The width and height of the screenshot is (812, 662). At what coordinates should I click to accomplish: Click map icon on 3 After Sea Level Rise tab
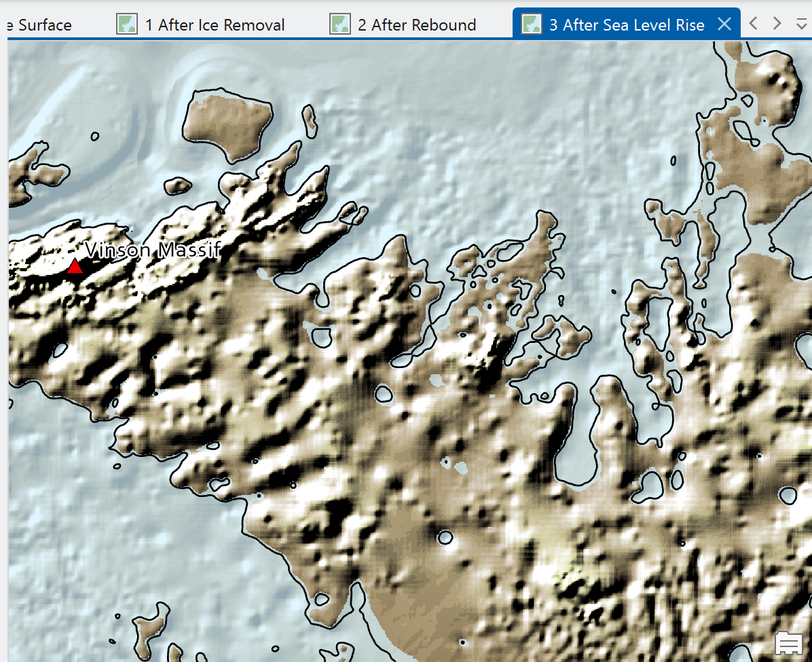pyautogui.click(x=532, y=24)
